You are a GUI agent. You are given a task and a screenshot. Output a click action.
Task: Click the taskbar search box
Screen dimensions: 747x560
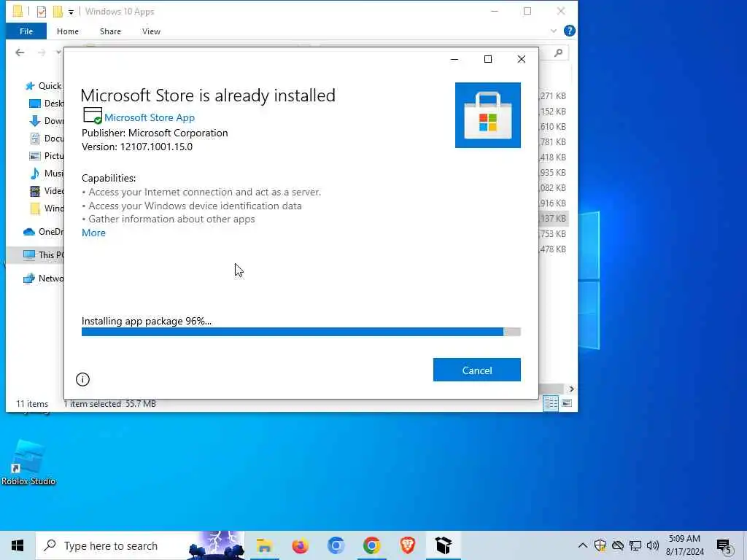pyautogui.click(x=140, y=545)
